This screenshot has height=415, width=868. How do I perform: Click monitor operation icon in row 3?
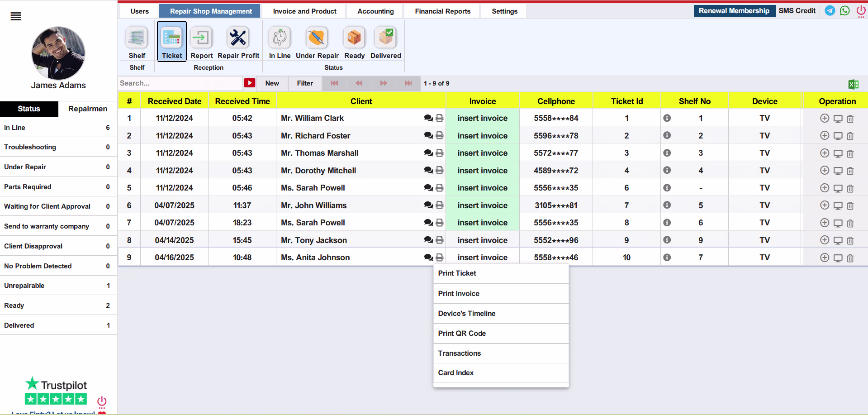tap(838, 153)
